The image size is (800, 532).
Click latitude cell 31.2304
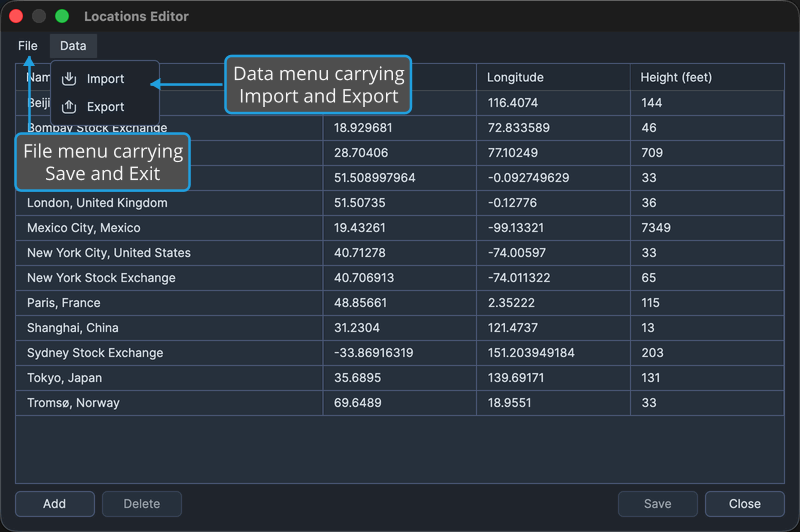tap(399, 328)
